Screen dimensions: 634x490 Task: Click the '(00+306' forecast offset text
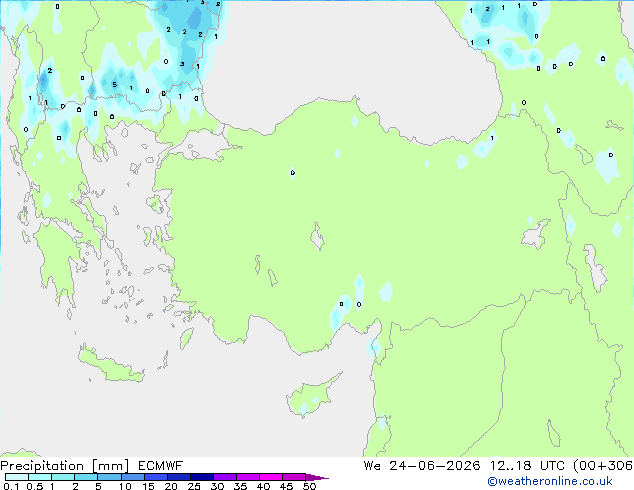(603, 466)
